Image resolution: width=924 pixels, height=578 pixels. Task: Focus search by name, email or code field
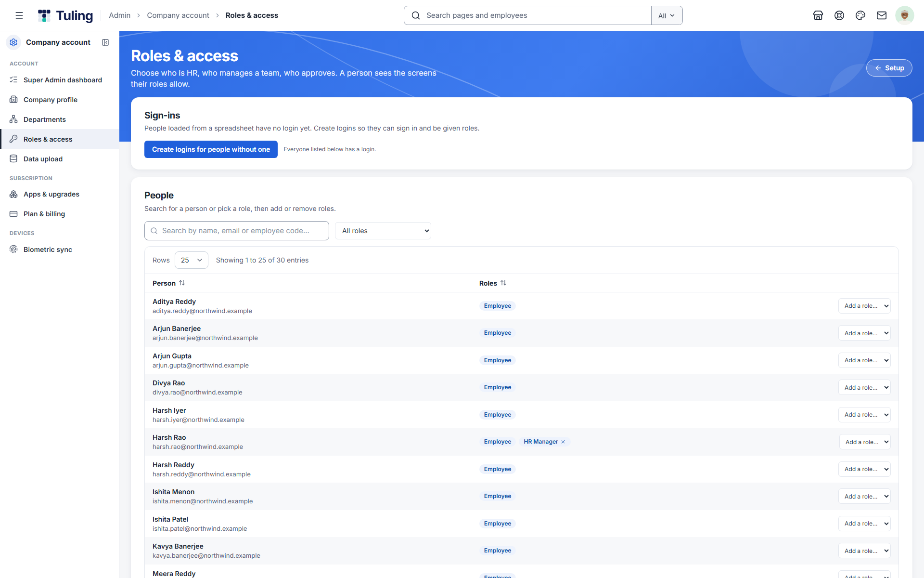(x=237, y=231)
